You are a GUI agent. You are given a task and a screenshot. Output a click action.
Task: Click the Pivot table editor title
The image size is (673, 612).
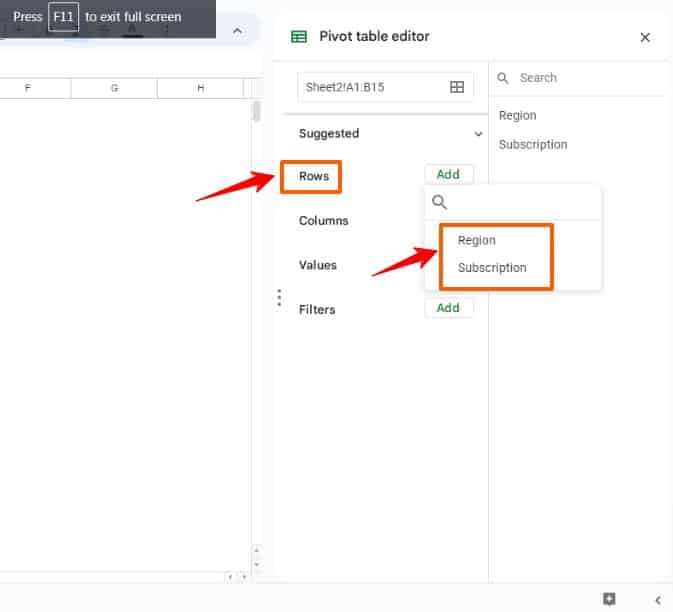point(374,36)
